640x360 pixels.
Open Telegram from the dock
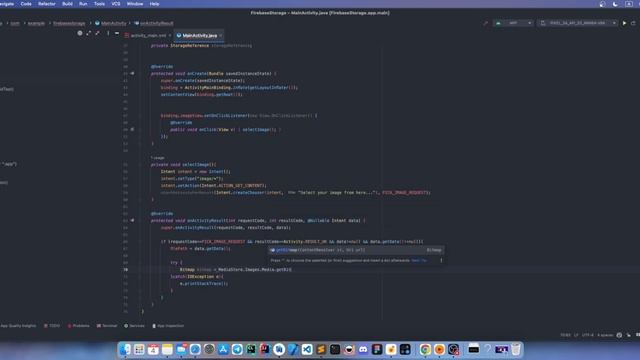point(237,349)
